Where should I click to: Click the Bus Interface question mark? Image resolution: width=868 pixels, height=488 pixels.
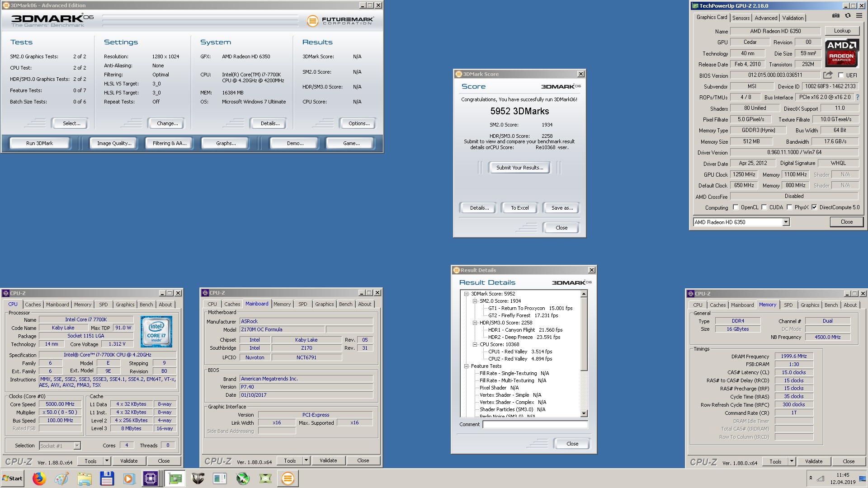tap(857, 97)
